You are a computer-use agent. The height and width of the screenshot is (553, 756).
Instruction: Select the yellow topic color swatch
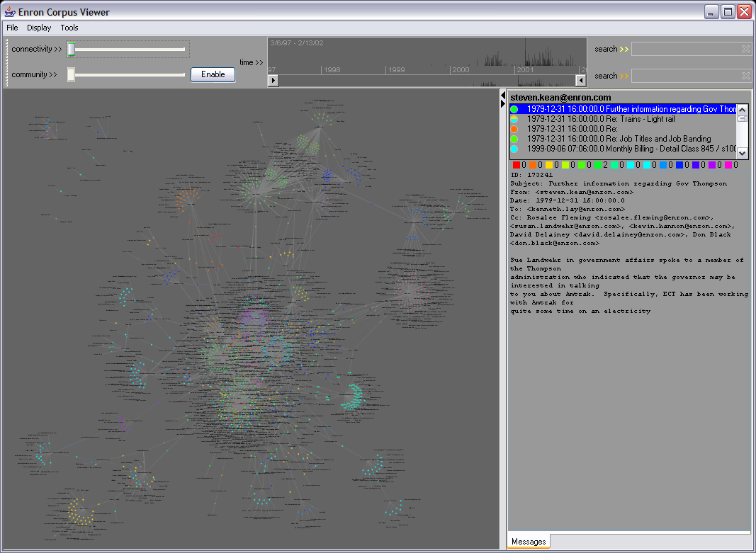(x=548, y=165)
